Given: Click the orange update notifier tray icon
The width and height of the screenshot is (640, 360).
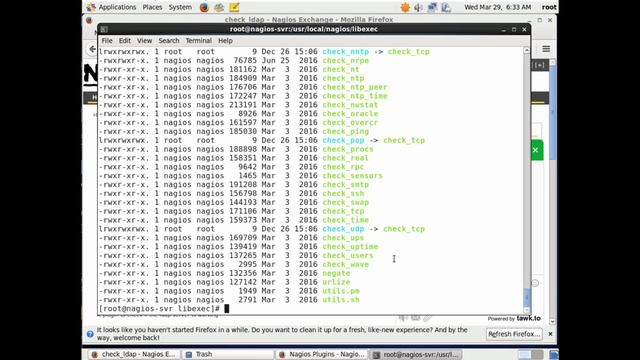Looking at the screenshot, I should tap(405, 7).
